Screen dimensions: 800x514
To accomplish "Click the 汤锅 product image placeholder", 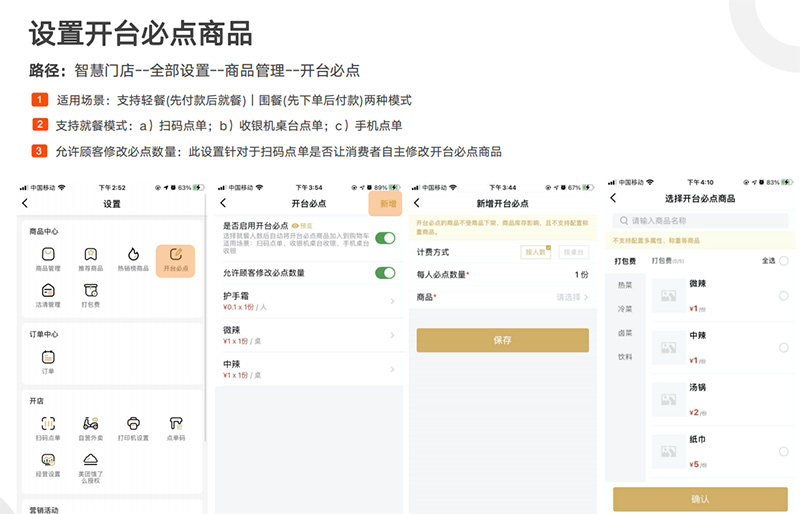I will pyautogui.click(x=668, y=399).
